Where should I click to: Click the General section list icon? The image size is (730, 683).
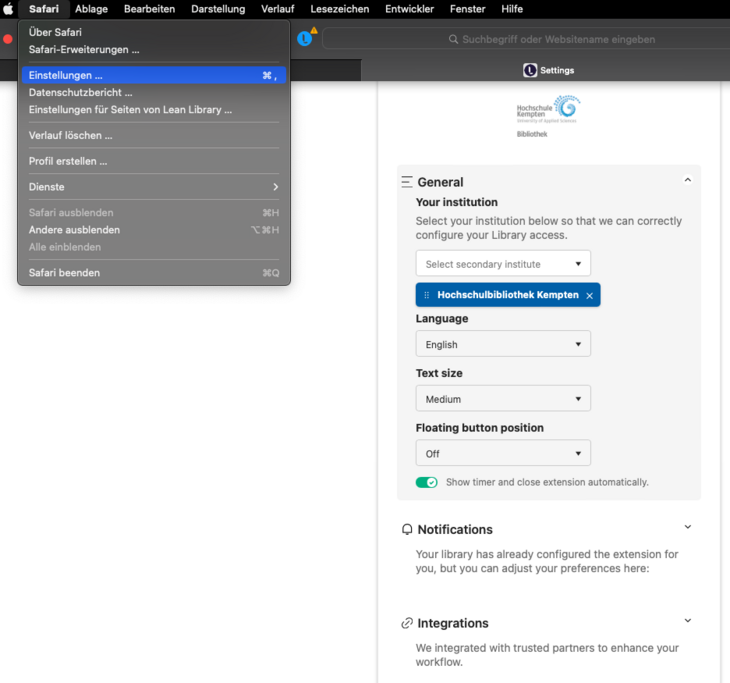(x=406, y=182)
